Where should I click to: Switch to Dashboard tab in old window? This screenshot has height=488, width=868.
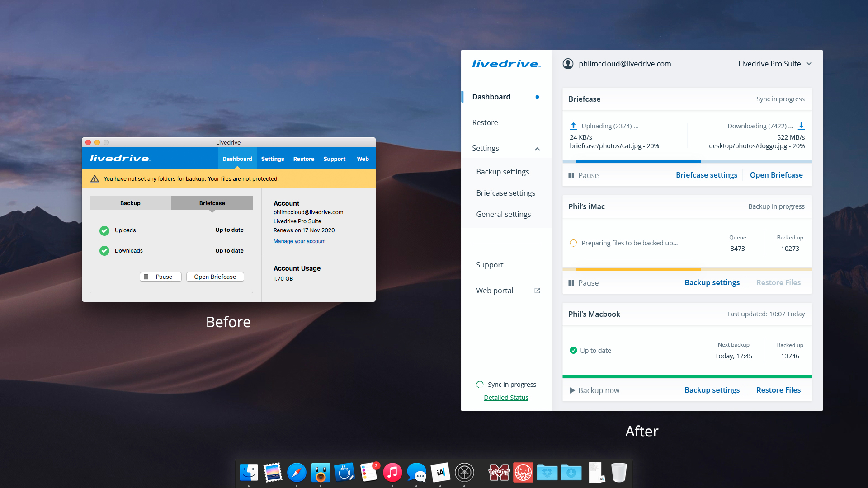[x=237, y=159]
